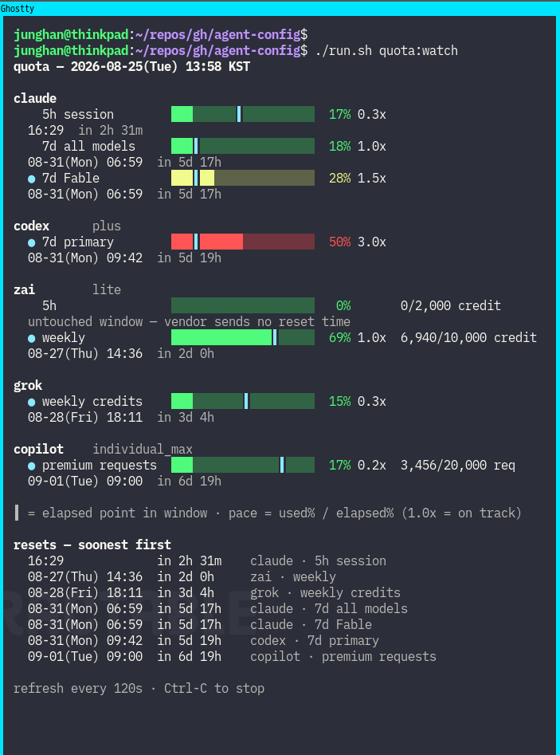Image resolution: width=560 pixels, height=755 pixels.
Task: Click the 50% codex usage percentage
Action: (339, 242)
